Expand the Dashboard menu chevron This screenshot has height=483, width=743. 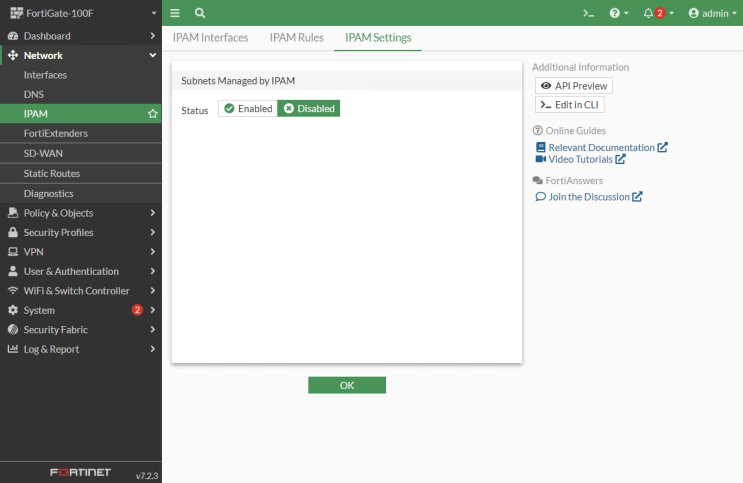[x=153, y=36]
